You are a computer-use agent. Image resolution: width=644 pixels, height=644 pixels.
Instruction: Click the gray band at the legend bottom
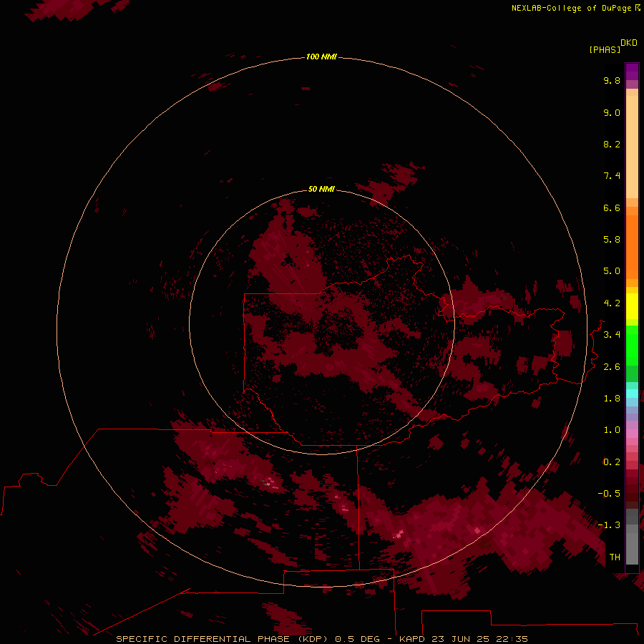pos(632,538)
